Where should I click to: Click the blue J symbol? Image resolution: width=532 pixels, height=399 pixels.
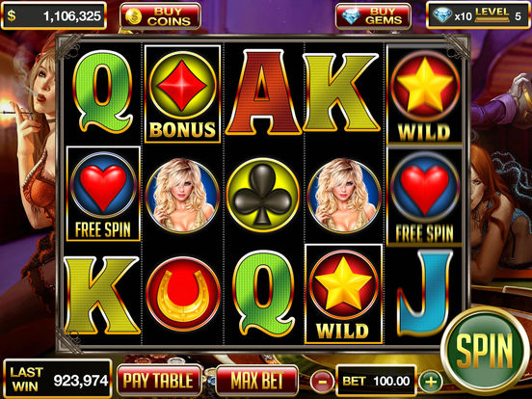(x=425, y=294)
